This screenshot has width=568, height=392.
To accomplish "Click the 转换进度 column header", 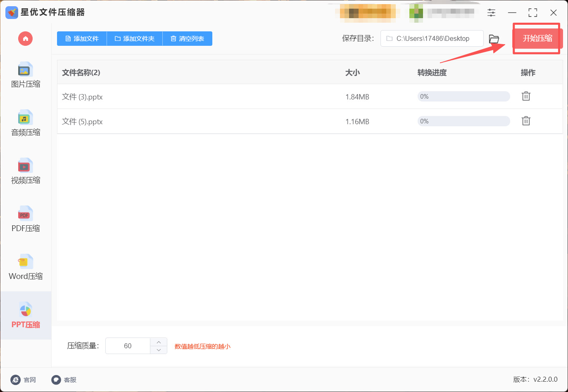I will (432, 73).
